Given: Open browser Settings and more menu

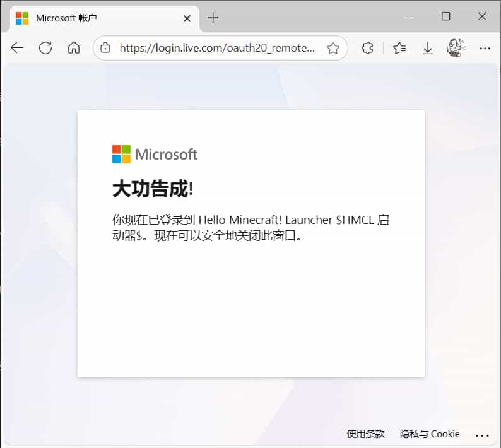Looking at the screenshot, I should click(485, 48).
